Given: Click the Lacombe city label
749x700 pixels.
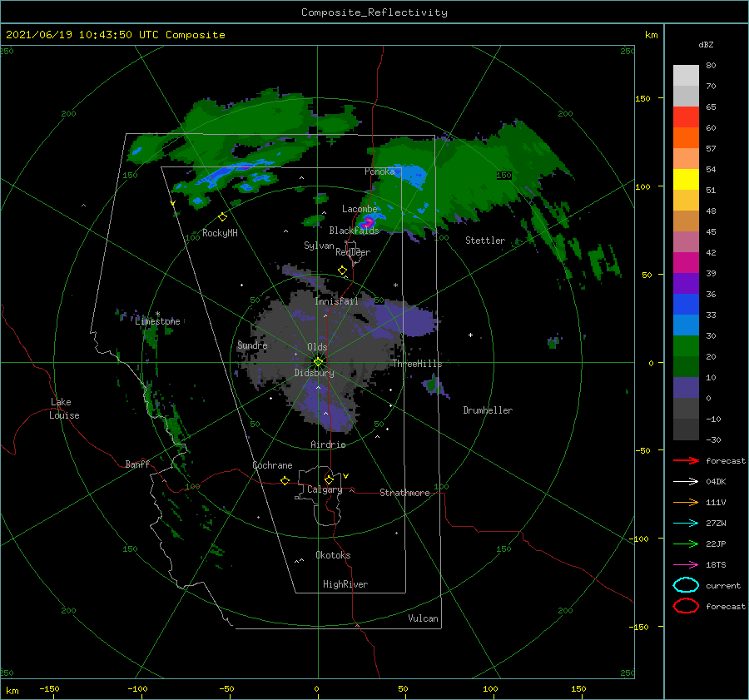Looking at the screenshot, I should tap(360, 209).
